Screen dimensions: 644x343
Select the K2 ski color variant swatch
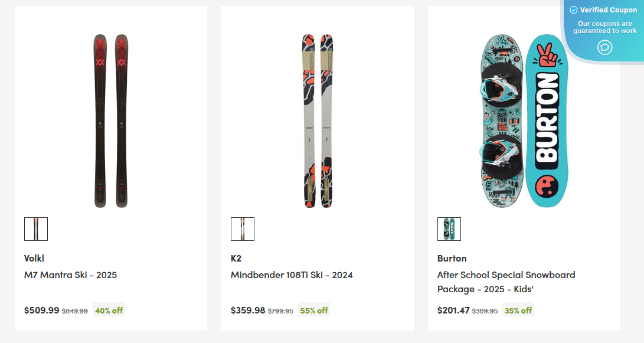[242, 229]
